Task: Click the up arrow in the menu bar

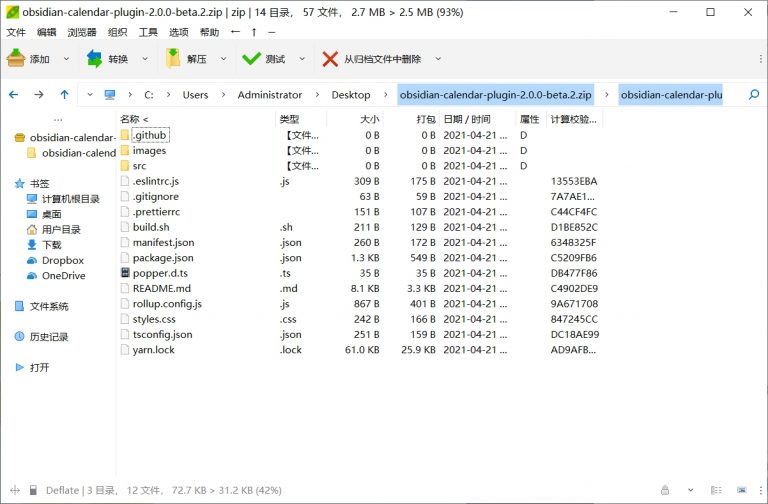Action: (254, 32)
